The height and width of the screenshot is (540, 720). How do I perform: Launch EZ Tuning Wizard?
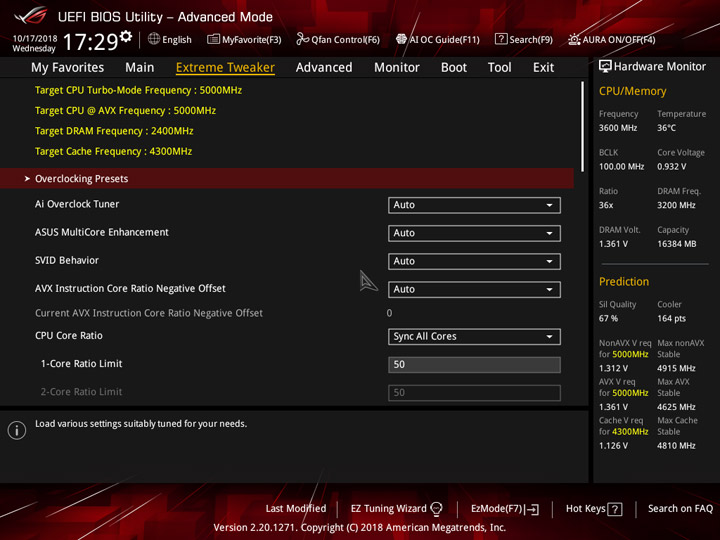pos(396,508)
